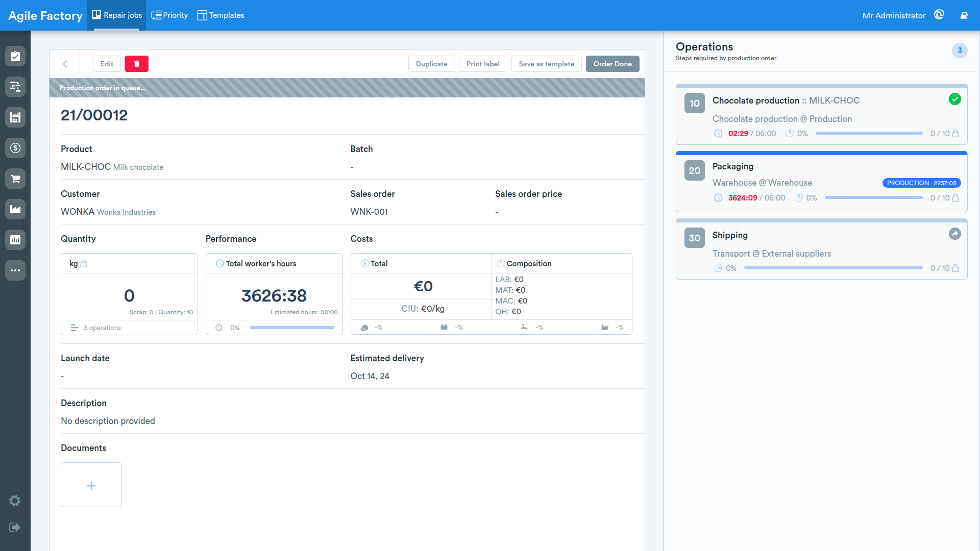This screenshot has width=980, height=551.
Task: Click the Order Done button
Action: coord(612,64)
